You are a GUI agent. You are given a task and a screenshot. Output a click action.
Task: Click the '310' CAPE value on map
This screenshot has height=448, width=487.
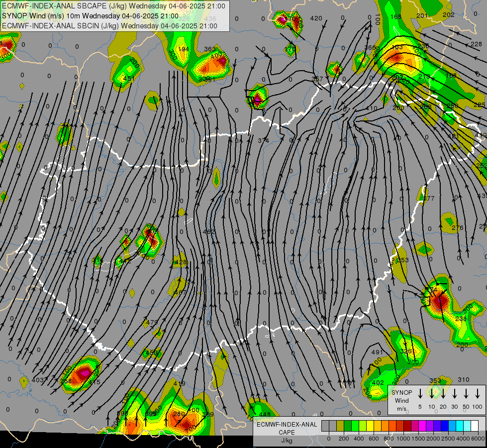point(464,380)
